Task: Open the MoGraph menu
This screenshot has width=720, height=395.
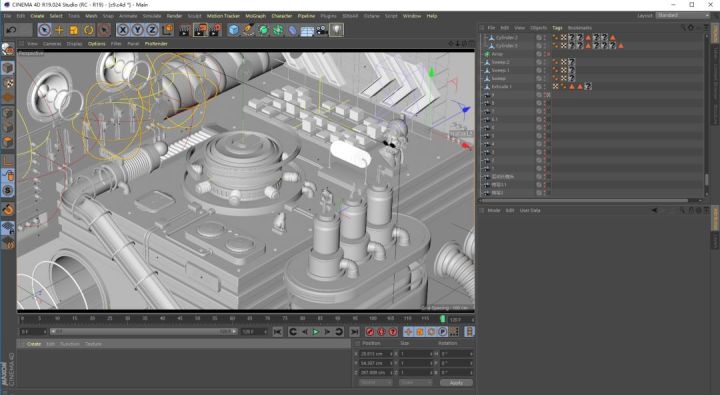Action: click(x=255, y=16)
